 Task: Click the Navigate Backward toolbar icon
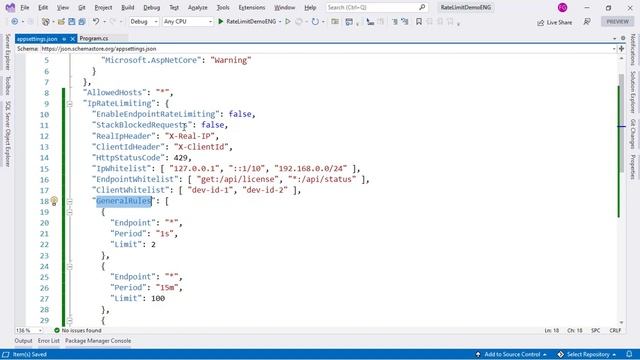[15, 22]
